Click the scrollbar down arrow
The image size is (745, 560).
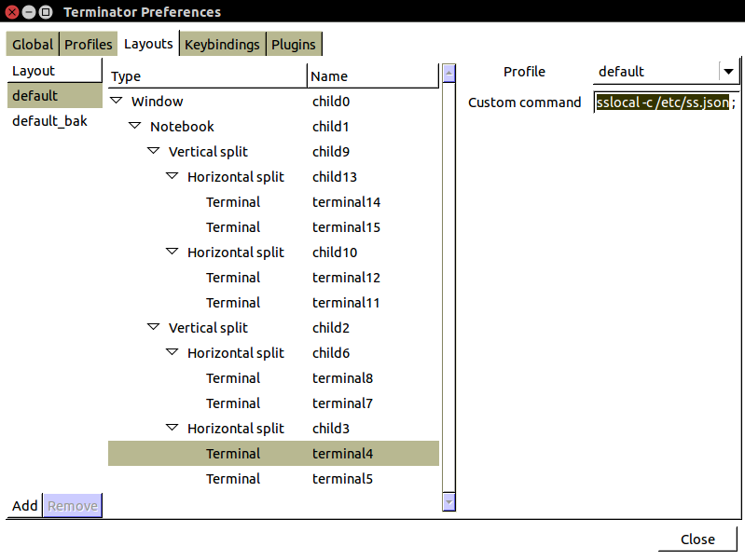(x=449, y=502)
